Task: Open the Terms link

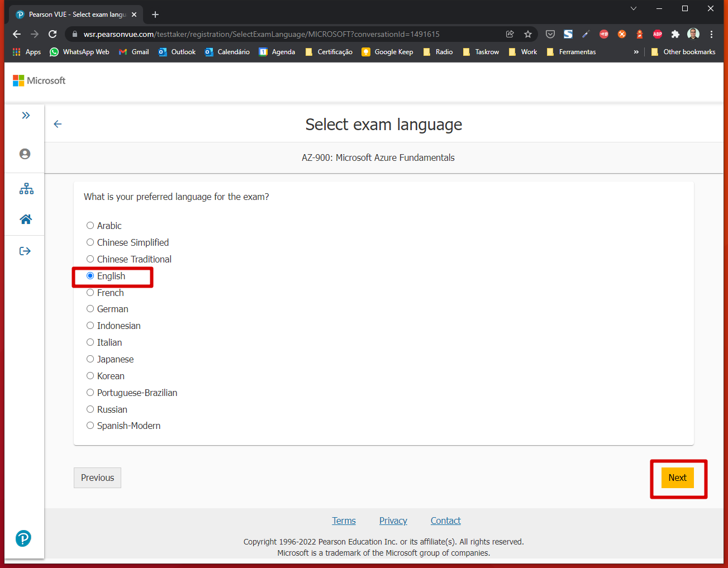Action: 344,521
